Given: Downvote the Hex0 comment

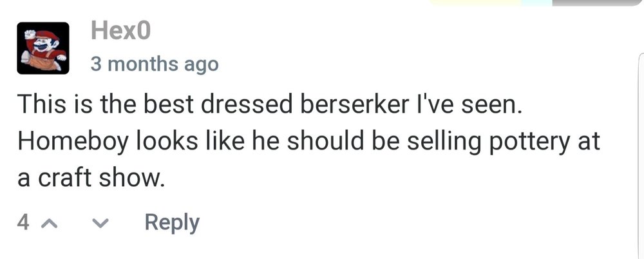Looking at the screenshot, I should (100, 223).
